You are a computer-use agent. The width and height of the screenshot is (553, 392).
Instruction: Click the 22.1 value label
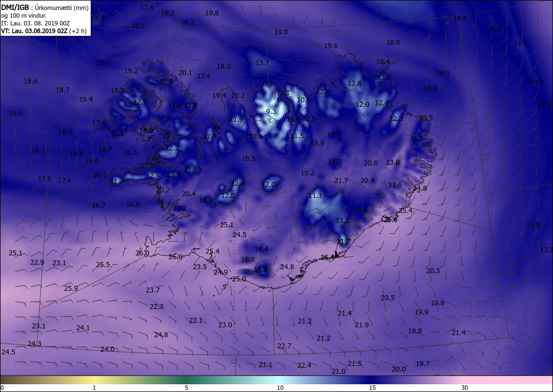196,321
